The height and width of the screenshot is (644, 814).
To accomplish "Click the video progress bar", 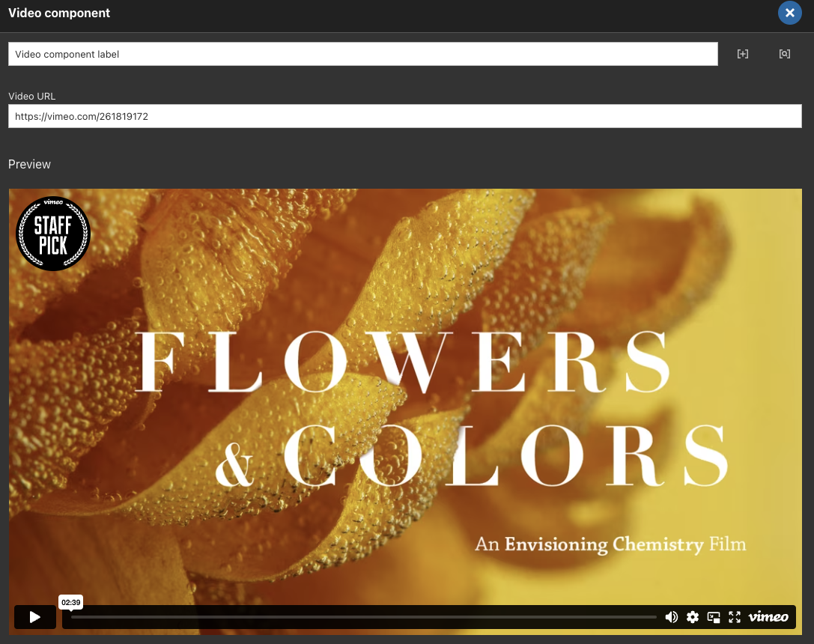I will click(x=363, y=617).
